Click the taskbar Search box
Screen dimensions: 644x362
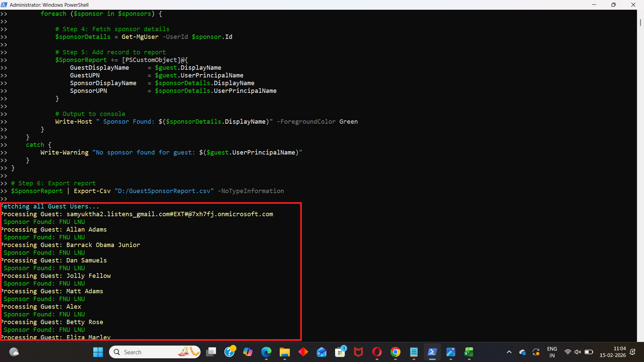point(154,352)
